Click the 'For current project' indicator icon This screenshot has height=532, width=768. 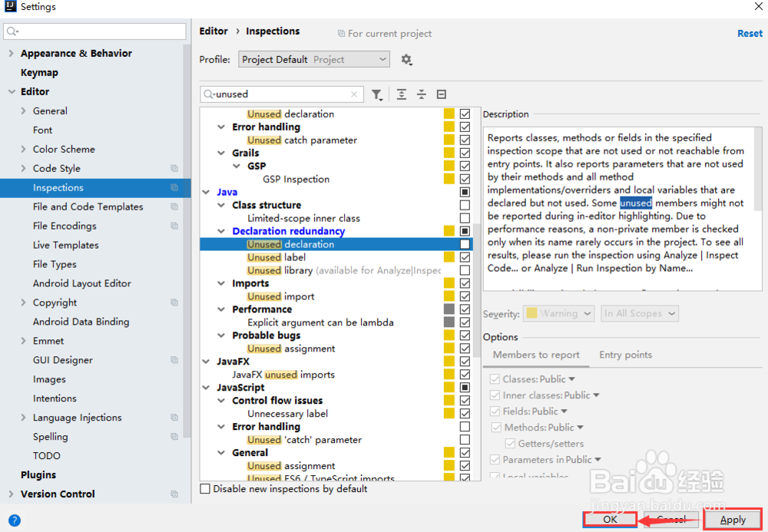(x=339, y=33)
